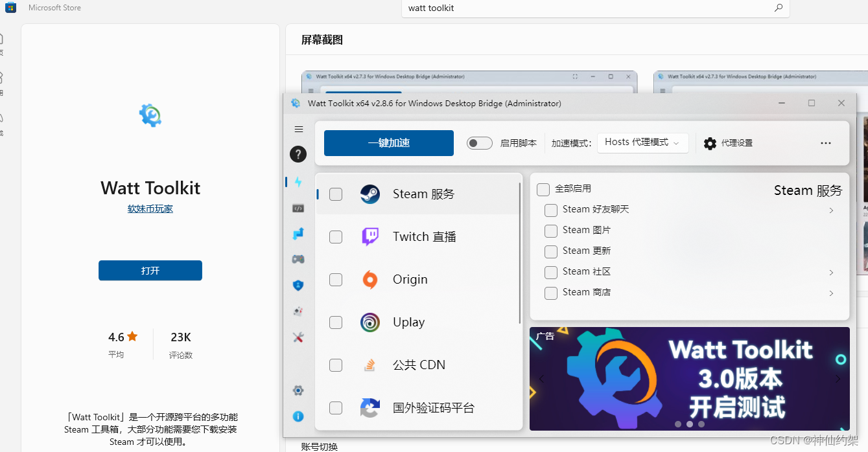
Task: Open the three-dot more options menu
Action: 826,143
